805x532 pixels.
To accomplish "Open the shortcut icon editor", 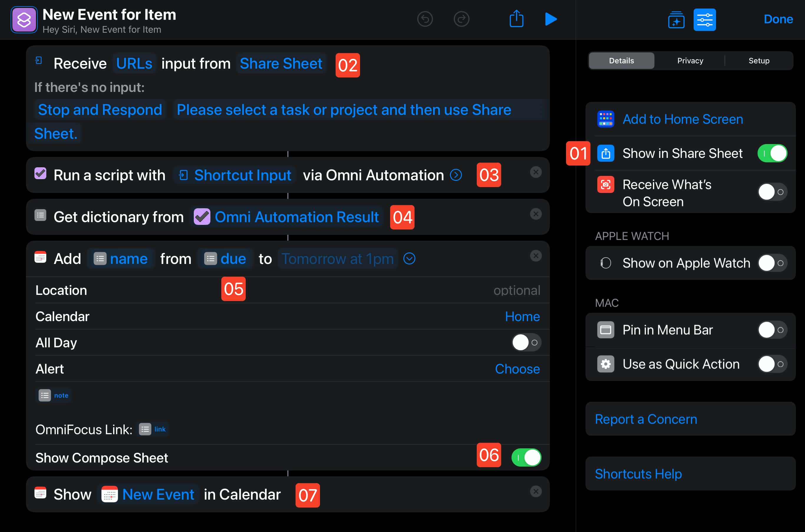I will 24,20.
